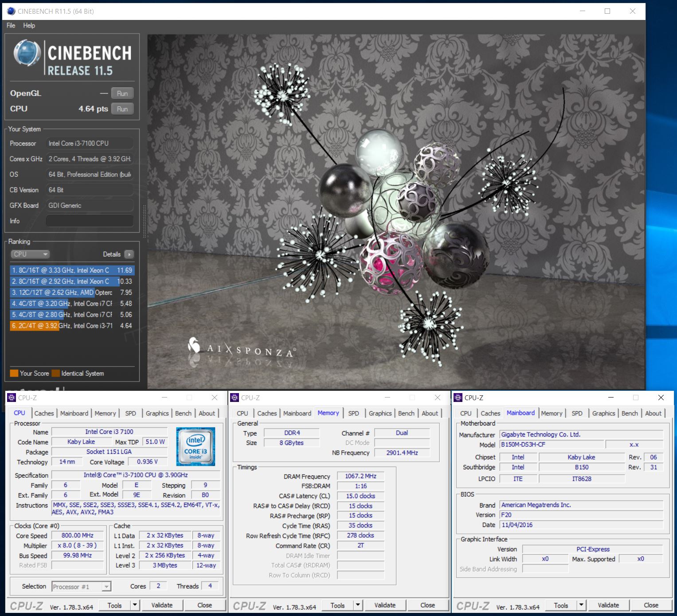The image size is (677, 616).
Task: Switch to Graphics tab in Mainboard CPU-Z window
Action: pos(604,413)
